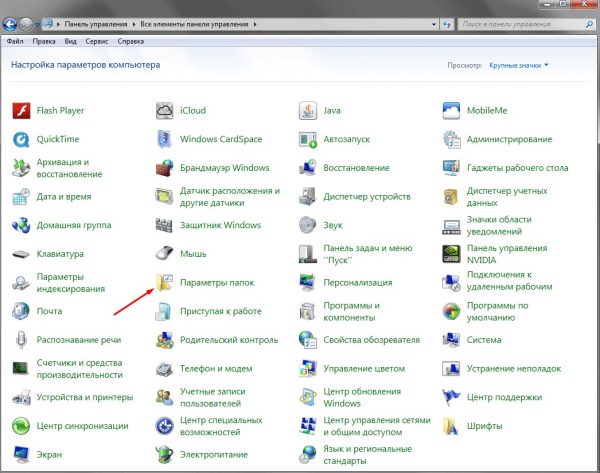Open the Правка menu
Screen dimensions: 600x473
[x=44, y=41]
